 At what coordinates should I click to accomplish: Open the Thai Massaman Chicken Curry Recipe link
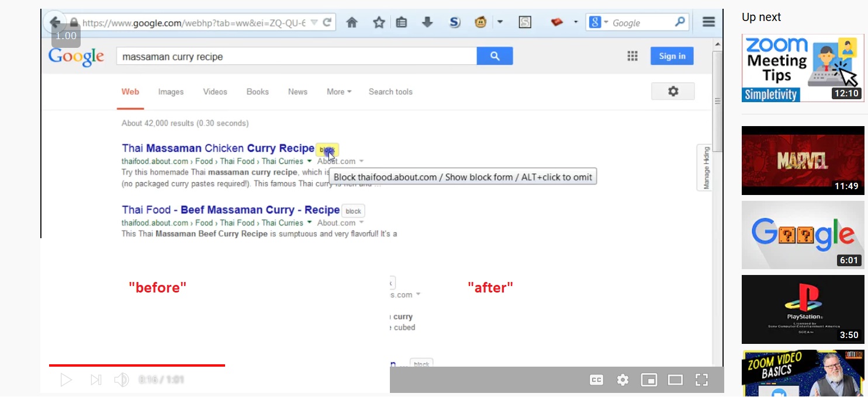[217, 148]
